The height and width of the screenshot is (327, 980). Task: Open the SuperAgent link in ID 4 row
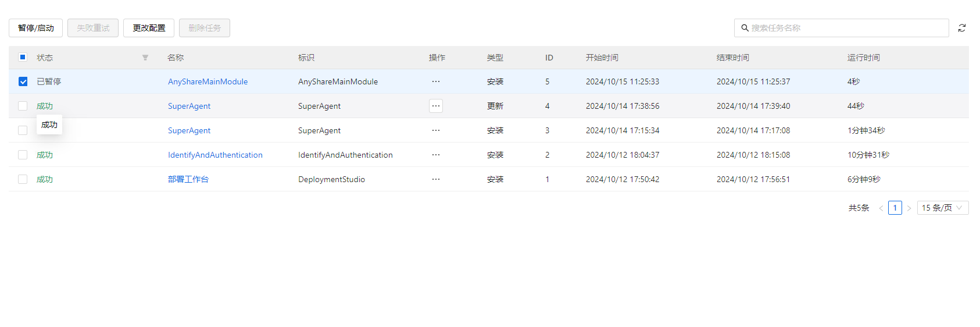tap(189, 106)
